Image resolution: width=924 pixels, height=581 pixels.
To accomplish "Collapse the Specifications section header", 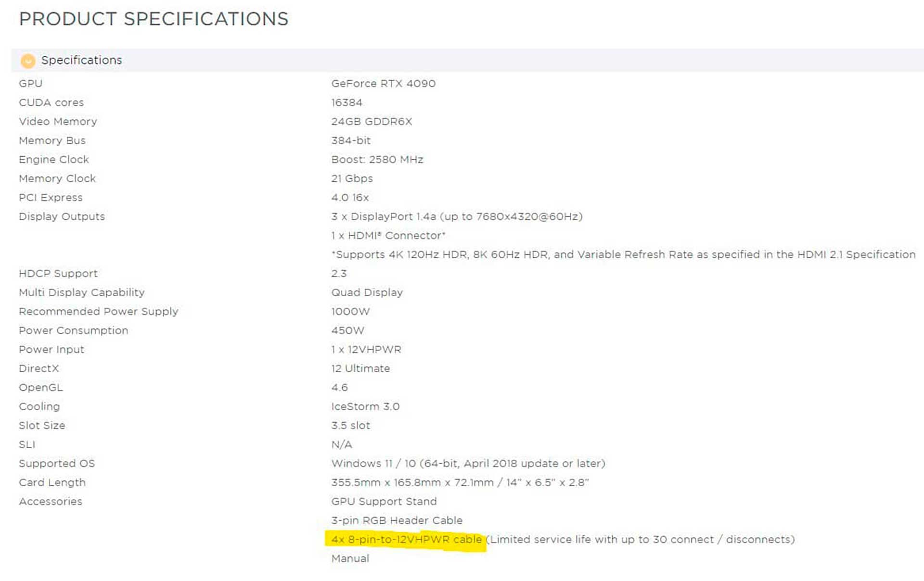I will pyautogui.click(x=81, y=61).
